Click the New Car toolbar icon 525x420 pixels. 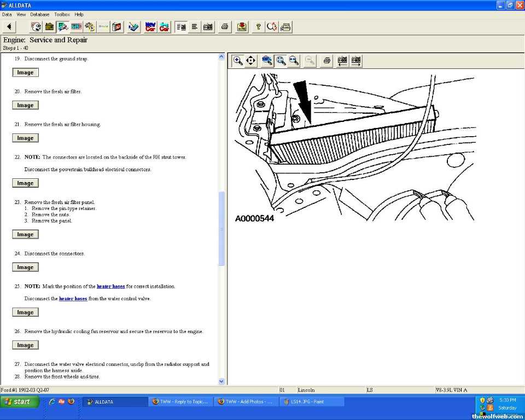click(150, 27)
